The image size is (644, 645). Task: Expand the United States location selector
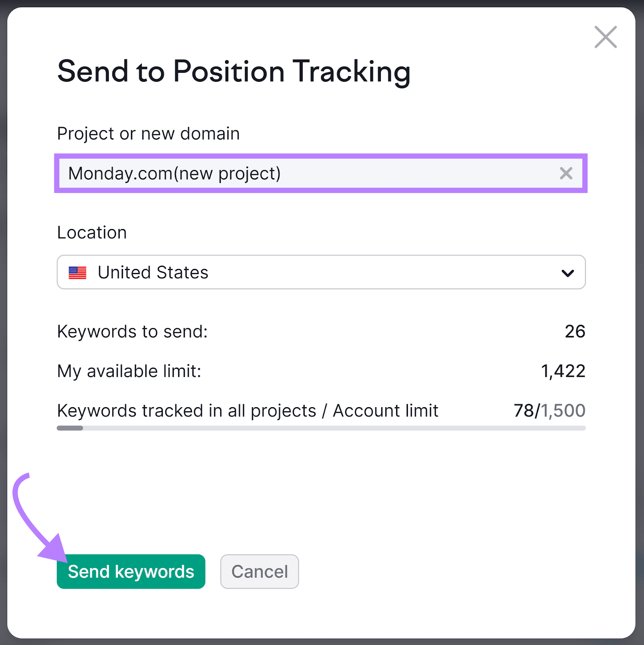click(x=321, y=273)
